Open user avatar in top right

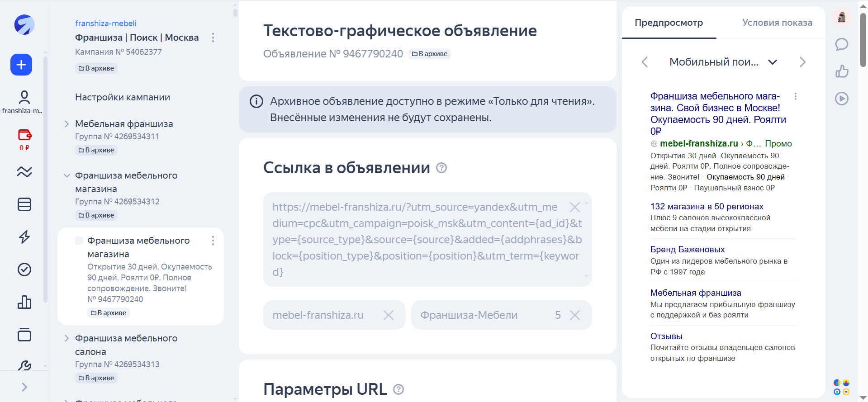coord(842,18)
